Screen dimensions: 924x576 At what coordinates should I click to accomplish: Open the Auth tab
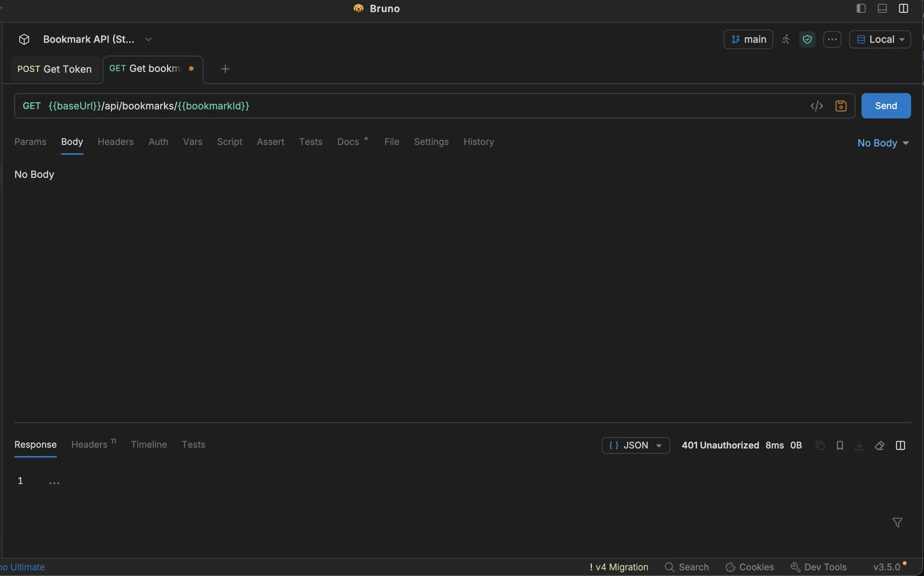tap(158, 142)
